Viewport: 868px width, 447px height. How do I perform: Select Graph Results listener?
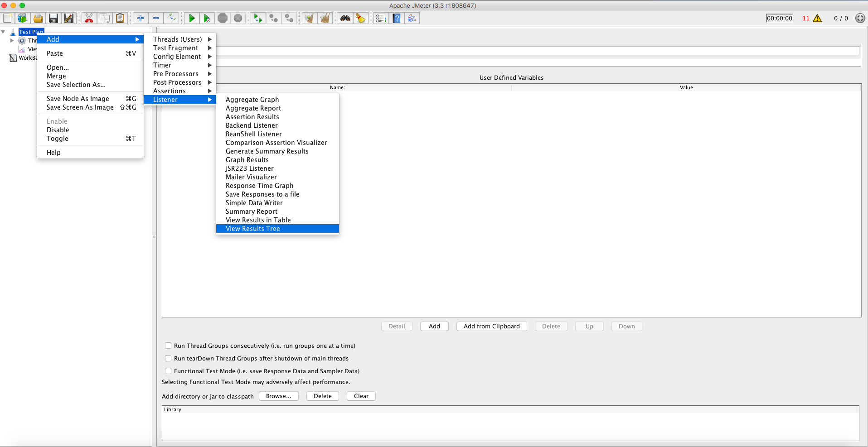tap(277, 160)
